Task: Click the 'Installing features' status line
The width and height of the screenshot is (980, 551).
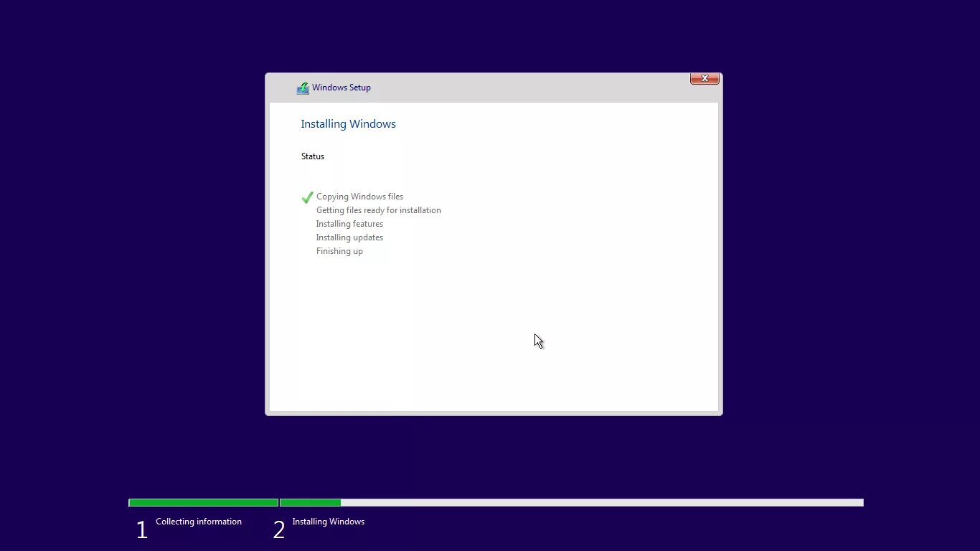Action: 349,224
